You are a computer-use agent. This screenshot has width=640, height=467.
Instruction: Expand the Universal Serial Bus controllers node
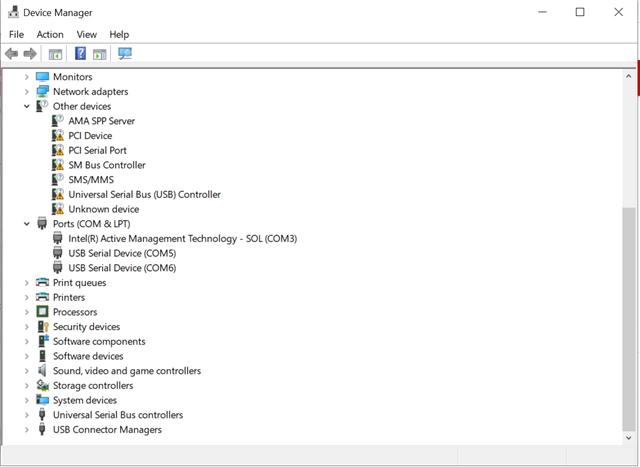point(27,415)
